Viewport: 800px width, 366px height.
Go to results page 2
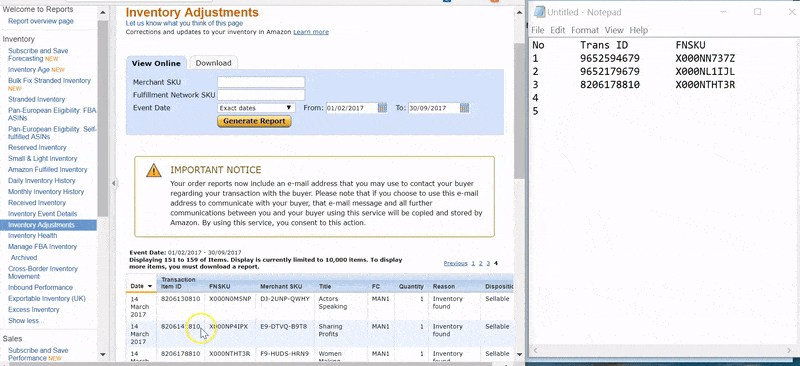point(480,263)
